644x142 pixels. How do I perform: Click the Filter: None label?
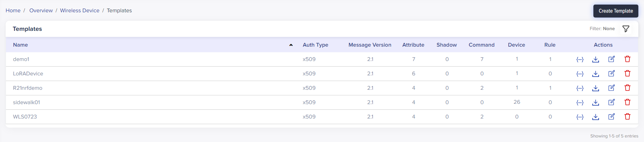[x=602, y=29]
